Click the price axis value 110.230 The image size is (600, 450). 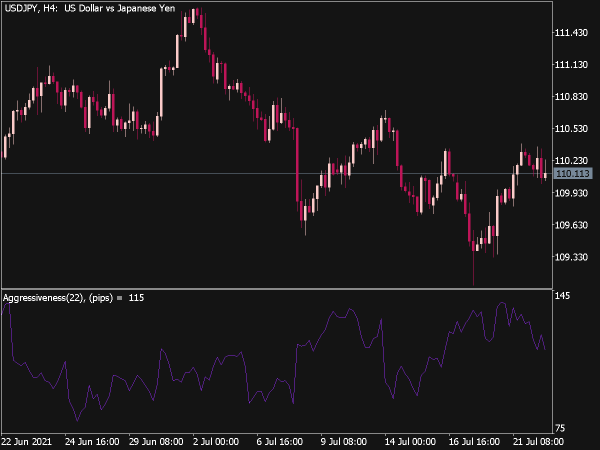tap(571, 161)
